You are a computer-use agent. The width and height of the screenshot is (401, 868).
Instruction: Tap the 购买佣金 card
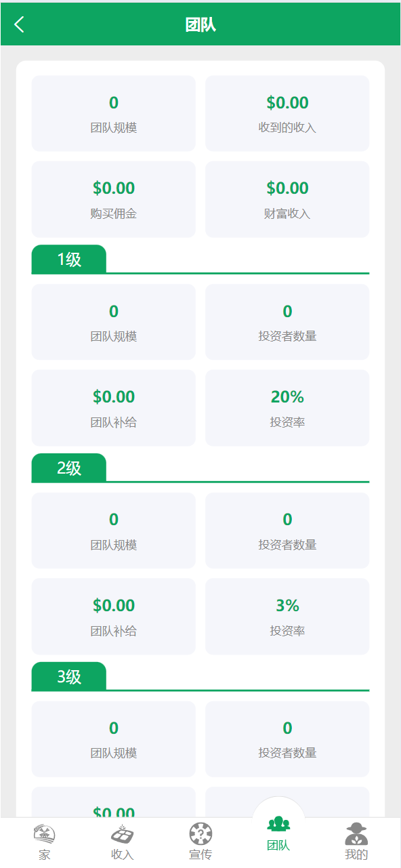(114, 199)
